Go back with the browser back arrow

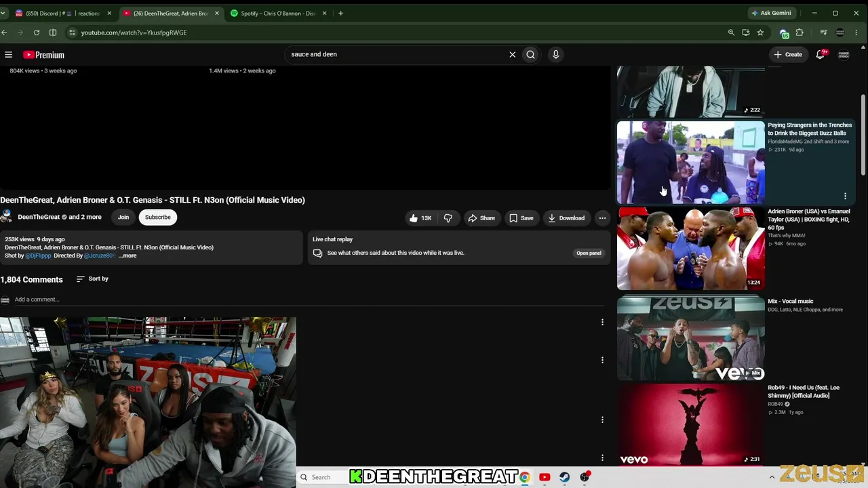click(x=4, y=33)
